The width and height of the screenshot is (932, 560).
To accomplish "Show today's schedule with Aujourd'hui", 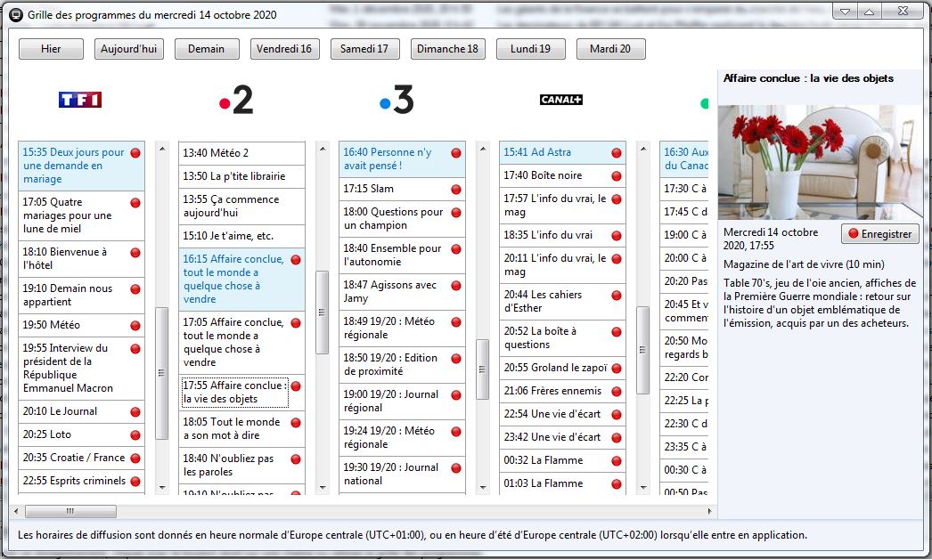I will (x=129, y=49).
